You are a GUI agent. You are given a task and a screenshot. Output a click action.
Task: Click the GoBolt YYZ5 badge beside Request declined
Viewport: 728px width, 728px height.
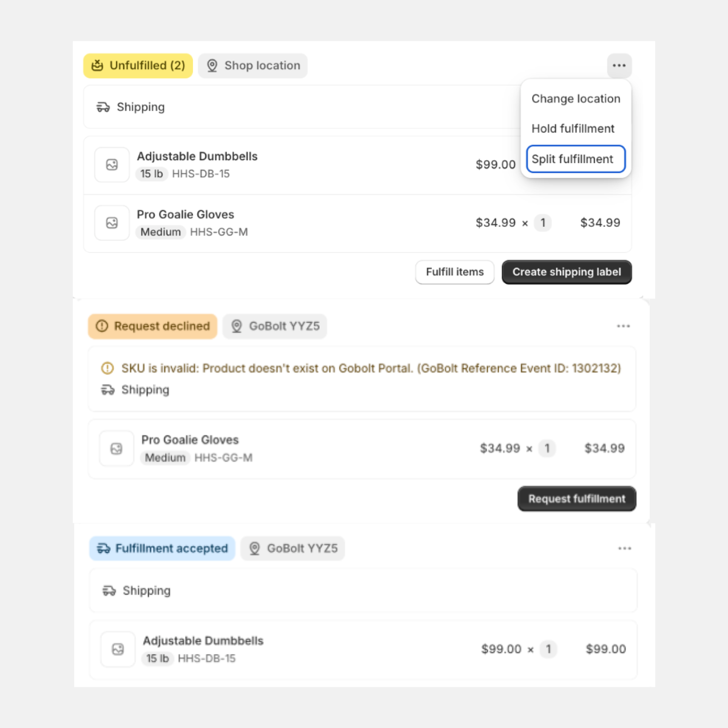275,326
